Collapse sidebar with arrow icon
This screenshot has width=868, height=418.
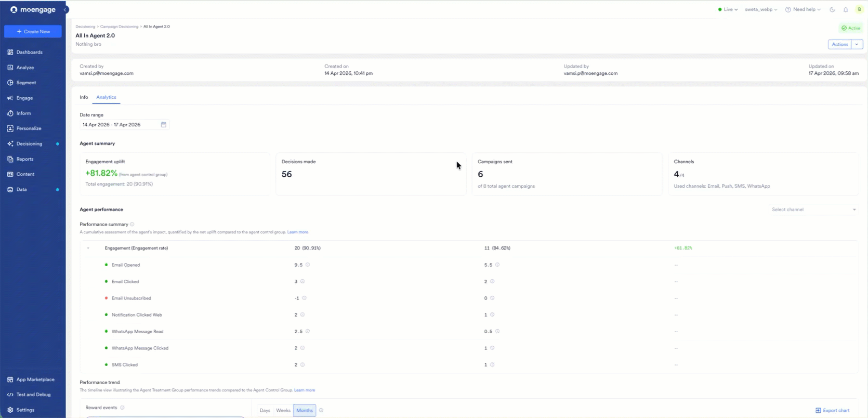[65, 9]
